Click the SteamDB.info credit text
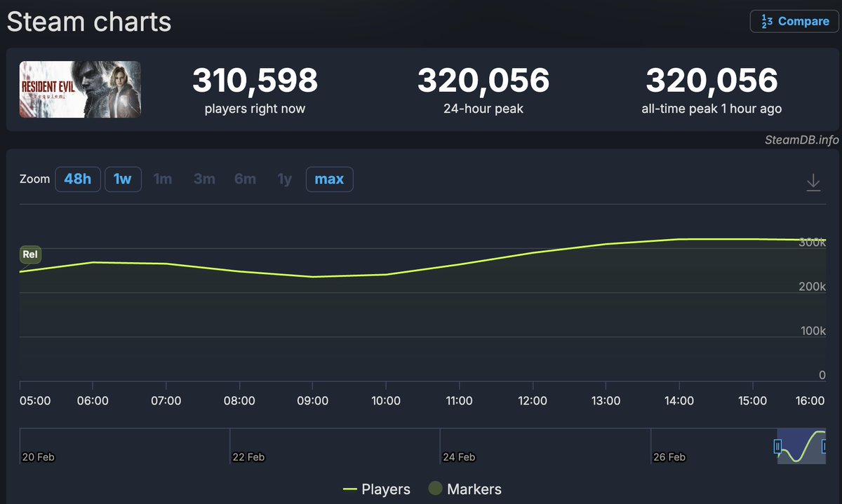Image resolution: width=842 pixels, height=504 pixels. pyautogui.click(x=802, y=139)
